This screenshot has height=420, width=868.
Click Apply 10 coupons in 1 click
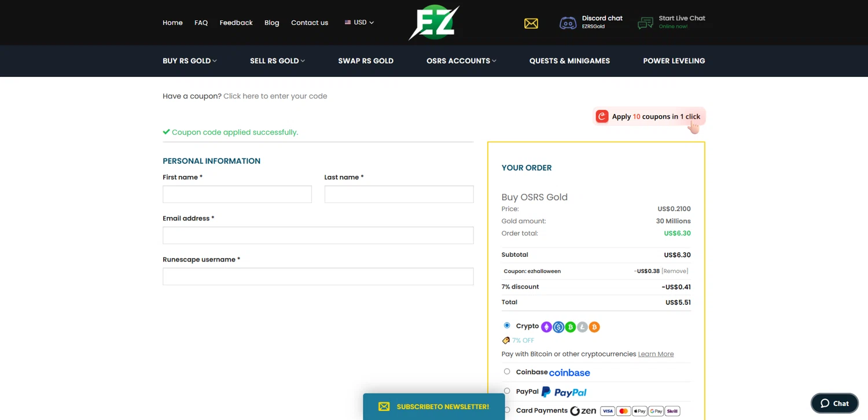pos(649,116)
